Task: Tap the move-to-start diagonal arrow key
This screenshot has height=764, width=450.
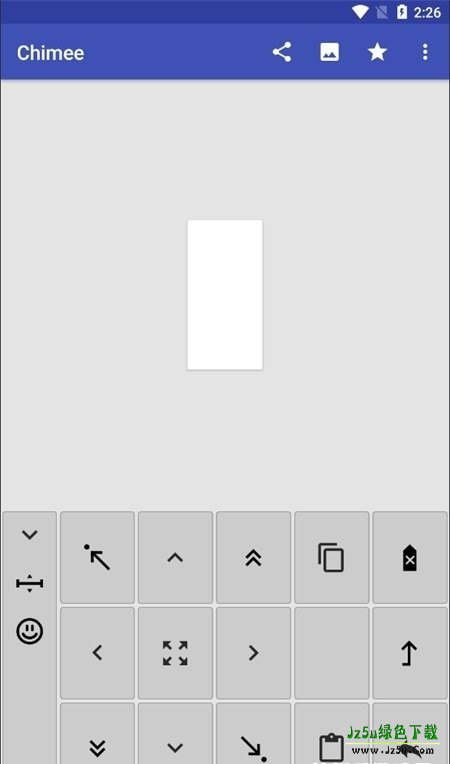Action: pos(97,557)
